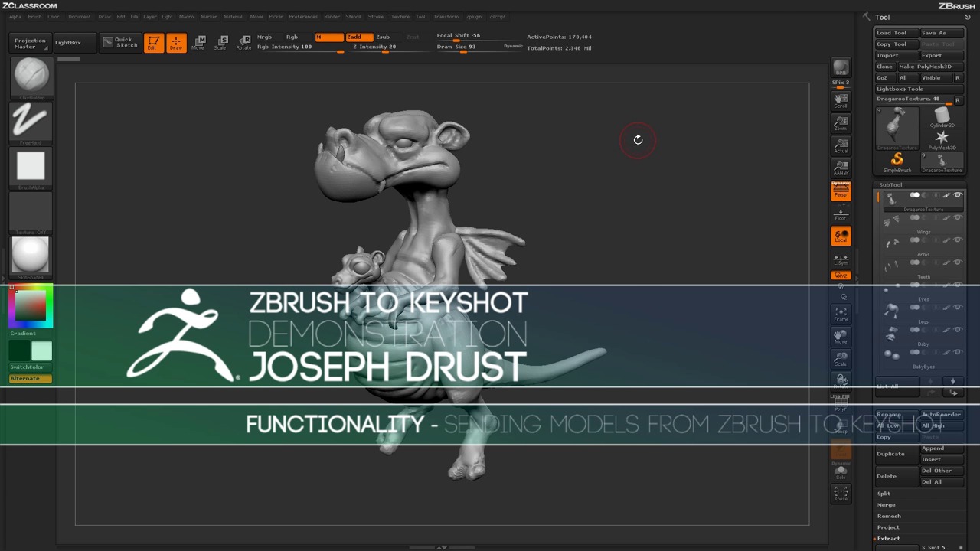Hide the Arms subtool with eye icon
Image resolution: width=980 pixels, height=551 pixels.
click(957, 240)
